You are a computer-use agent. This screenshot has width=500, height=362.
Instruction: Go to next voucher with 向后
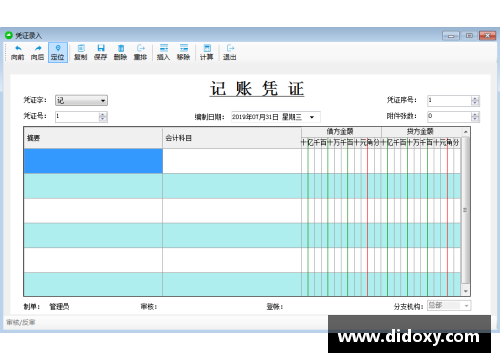pos(37,53)
